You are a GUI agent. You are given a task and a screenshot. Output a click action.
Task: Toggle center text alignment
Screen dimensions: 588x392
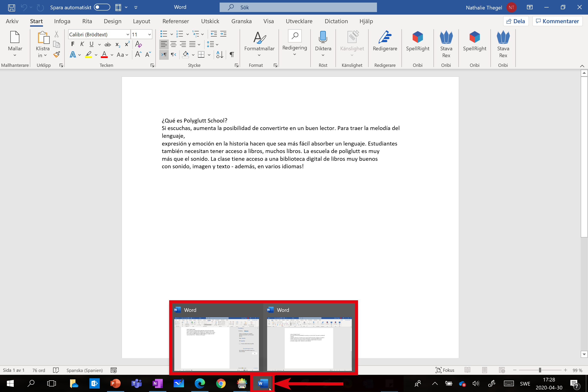173,44
